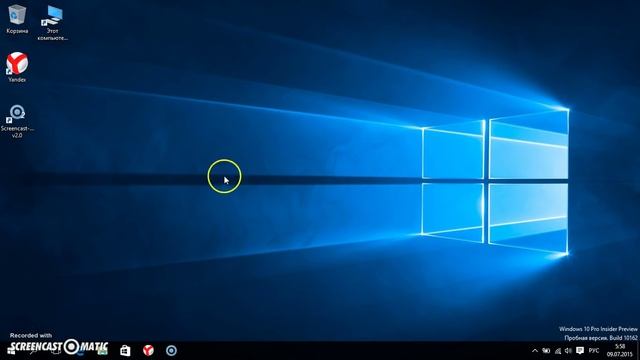Select the Screencast-O-Matic v2.0 desktop shortcut
Image resolution: width=640 pixels, height=360 pixels.
(17, 122)
